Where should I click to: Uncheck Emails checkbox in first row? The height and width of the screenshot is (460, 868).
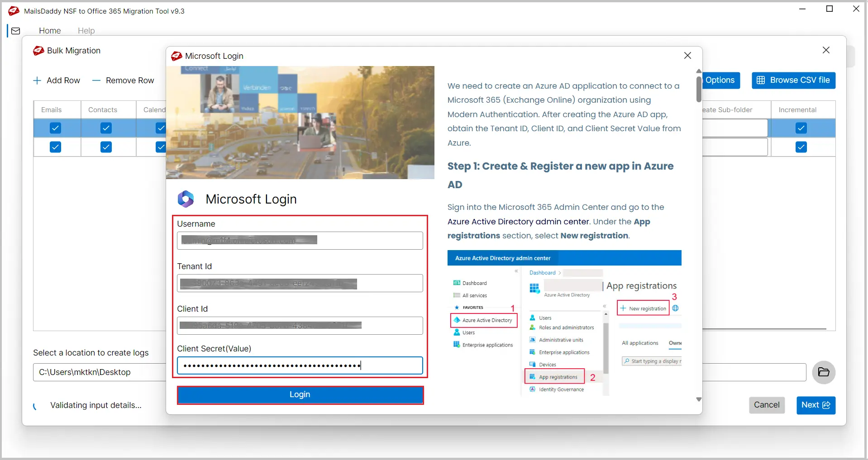[x=55, y=128]
